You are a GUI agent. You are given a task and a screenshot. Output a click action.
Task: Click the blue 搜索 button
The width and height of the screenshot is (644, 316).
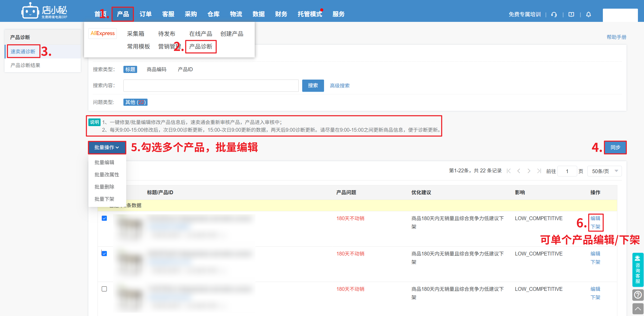click(x=313, y=86)
